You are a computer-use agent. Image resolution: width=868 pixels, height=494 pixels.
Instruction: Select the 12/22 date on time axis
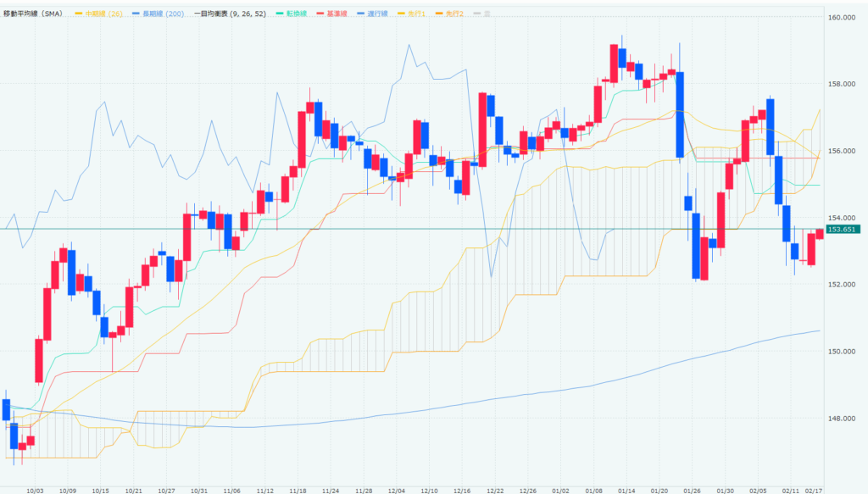tap(494, 489)
